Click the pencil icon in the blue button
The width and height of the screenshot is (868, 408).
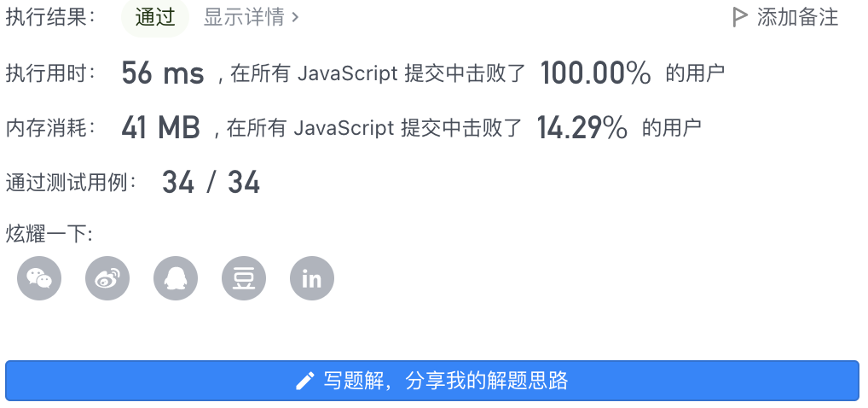pyautogui.click(x=305, y=381)
